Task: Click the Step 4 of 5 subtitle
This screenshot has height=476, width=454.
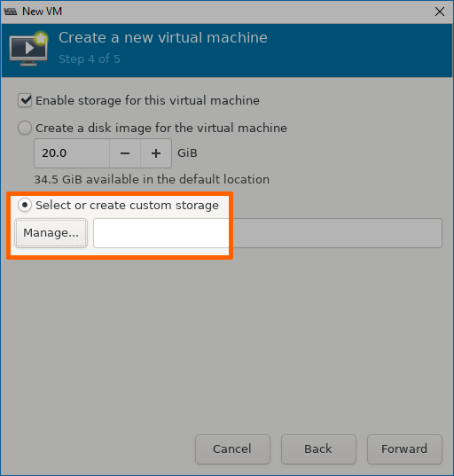Action: 90,59
